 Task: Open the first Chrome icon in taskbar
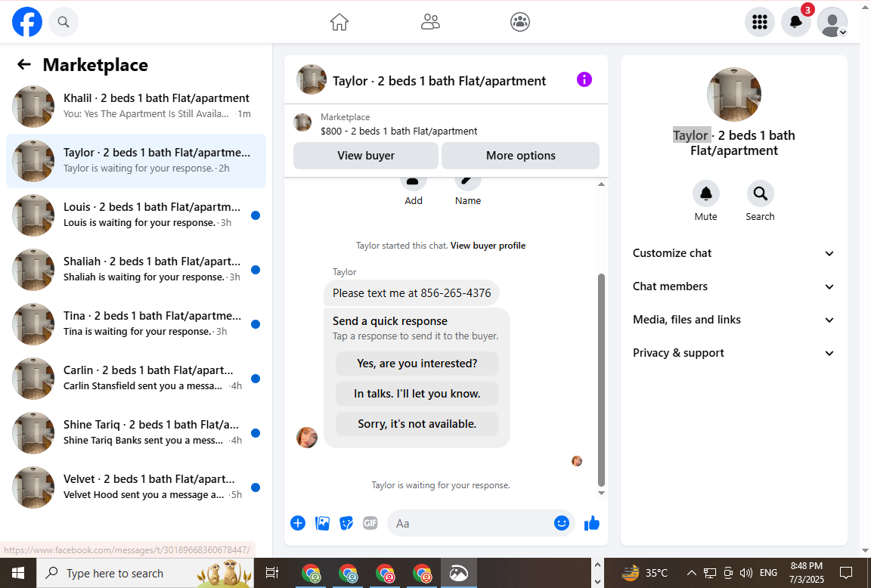pyautogui.click(x=311, y=573)
